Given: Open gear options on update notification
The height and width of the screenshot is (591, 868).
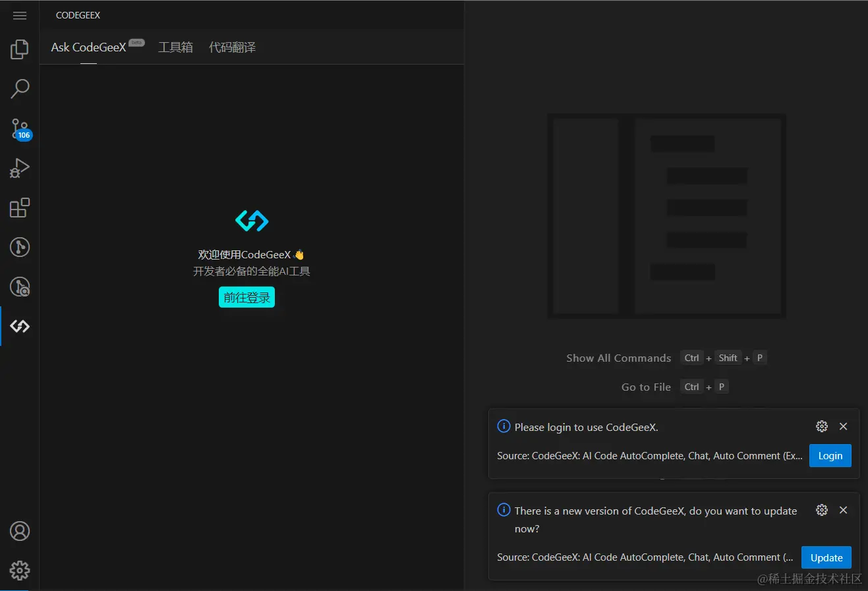Looking at the screenshot, I should [822, 510].
